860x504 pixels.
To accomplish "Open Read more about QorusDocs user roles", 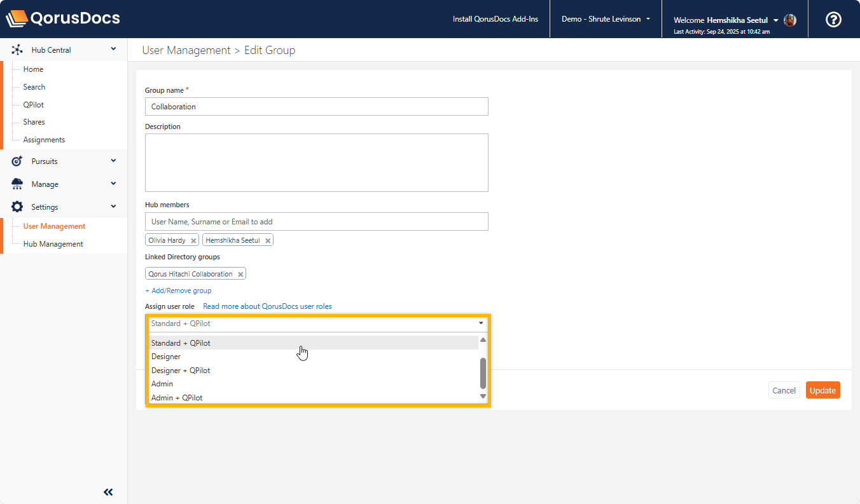I will [267, 306].
